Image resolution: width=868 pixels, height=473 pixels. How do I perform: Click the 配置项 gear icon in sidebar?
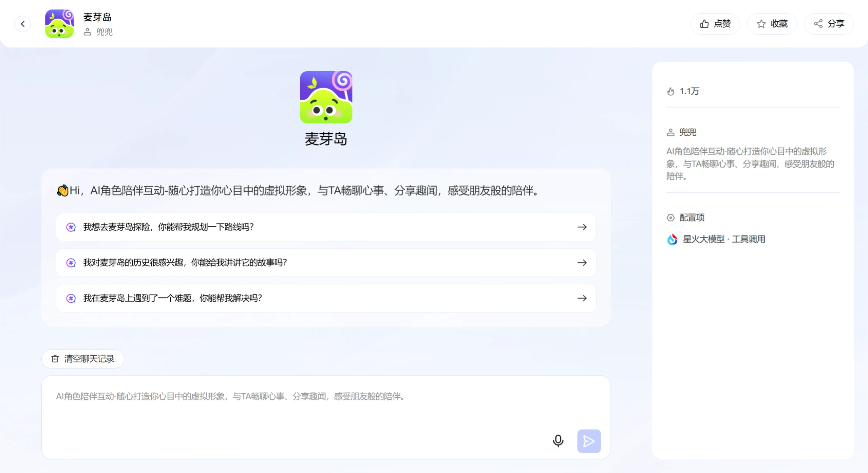coord(671,217)
